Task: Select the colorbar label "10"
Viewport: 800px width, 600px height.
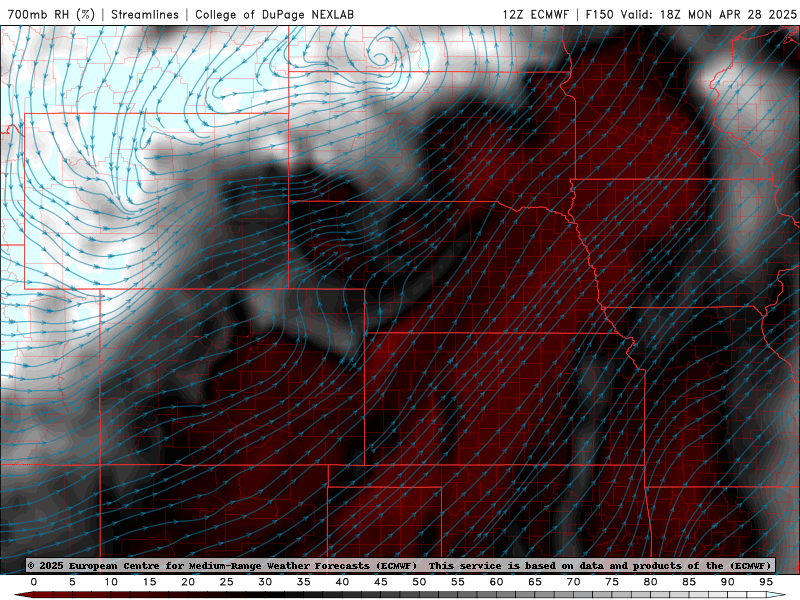Action: tap(111, 582)
